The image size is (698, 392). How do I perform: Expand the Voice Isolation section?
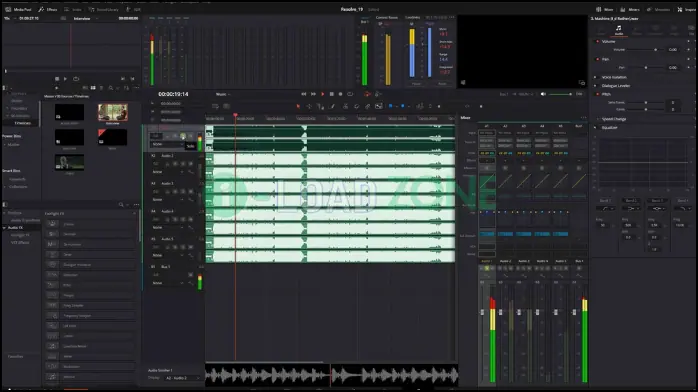click(614, 77)
